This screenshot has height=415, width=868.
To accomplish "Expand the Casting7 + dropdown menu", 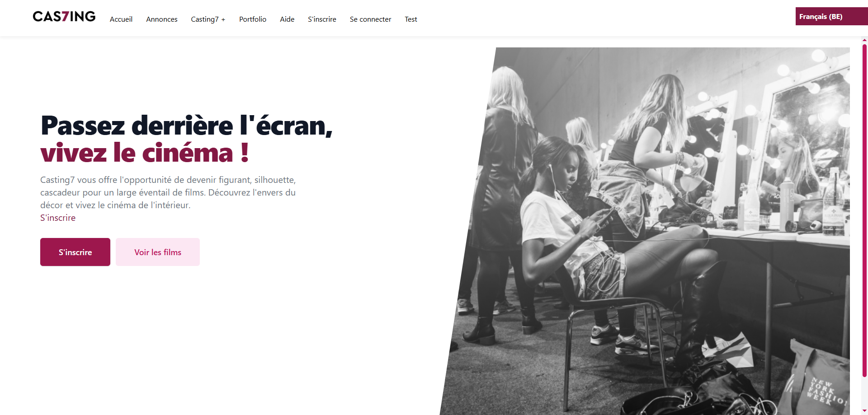I will click(x=208, y=19).
